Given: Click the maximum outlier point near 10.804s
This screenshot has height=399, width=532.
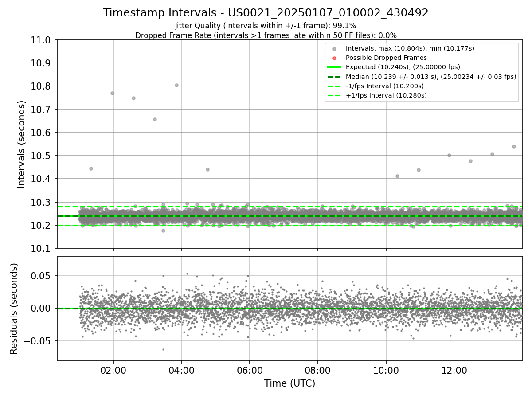Looking at the screenshot, I should [176, 85].
